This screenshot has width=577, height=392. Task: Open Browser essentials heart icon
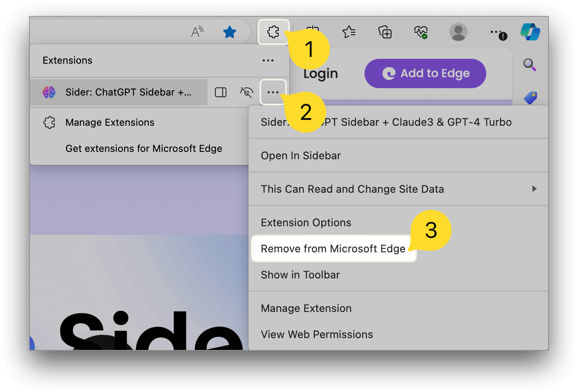[421, 32]
